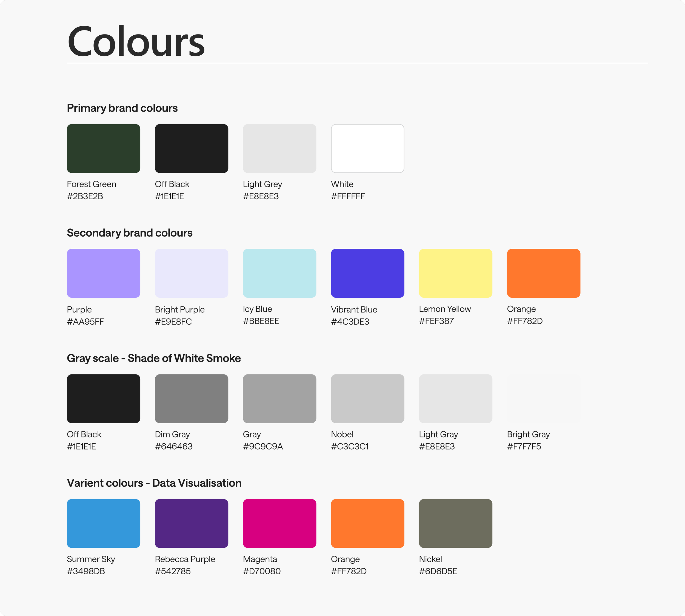Click the Icy Blue swatch

pyautogui.click(x=279, y=273)
